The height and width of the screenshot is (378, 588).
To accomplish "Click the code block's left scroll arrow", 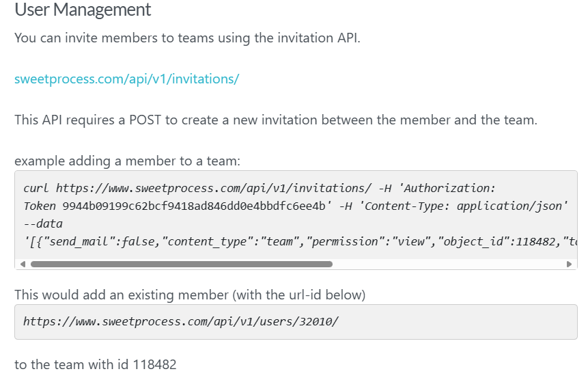I will coord(23,265).
